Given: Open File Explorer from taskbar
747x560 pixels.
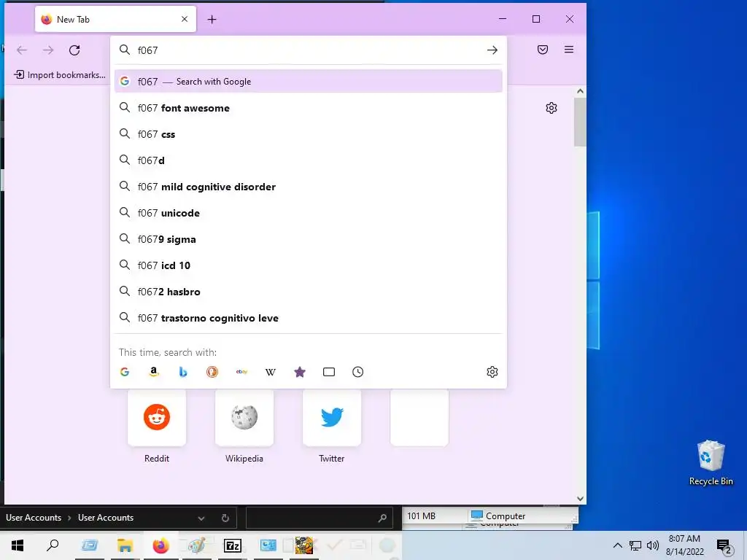Looking at the screenshot, I should click(x=125, y=545).
